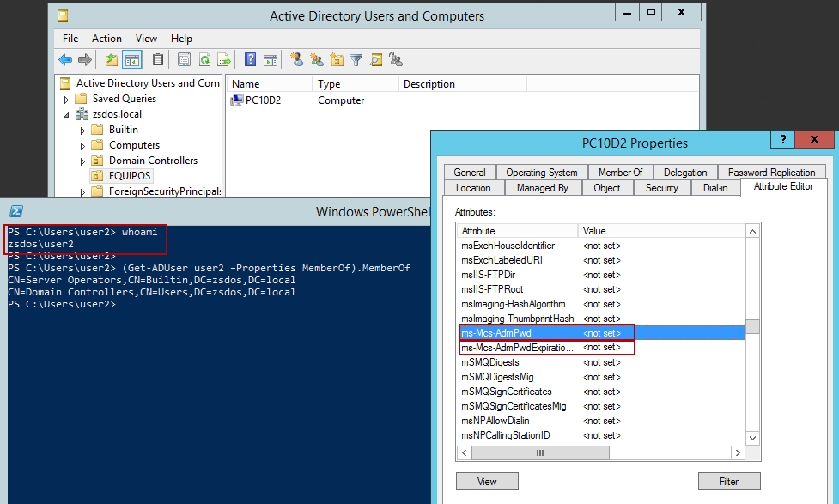839x504 pixels.
Task: Click the Export List toolbar icon
Action: [x=223, y=59]
